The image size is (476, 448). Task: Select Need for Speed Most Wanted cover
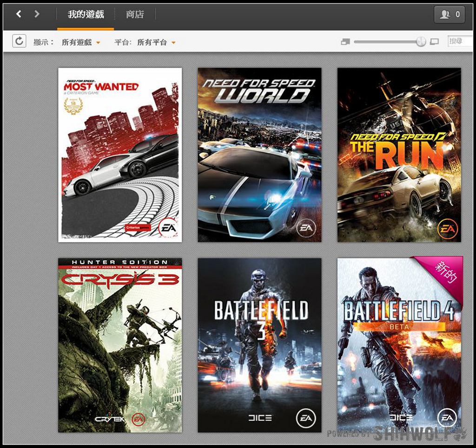click(120, 155)
